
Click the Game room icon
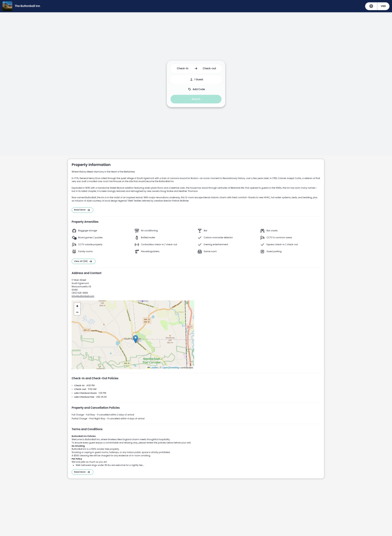[x=199, y=252]
